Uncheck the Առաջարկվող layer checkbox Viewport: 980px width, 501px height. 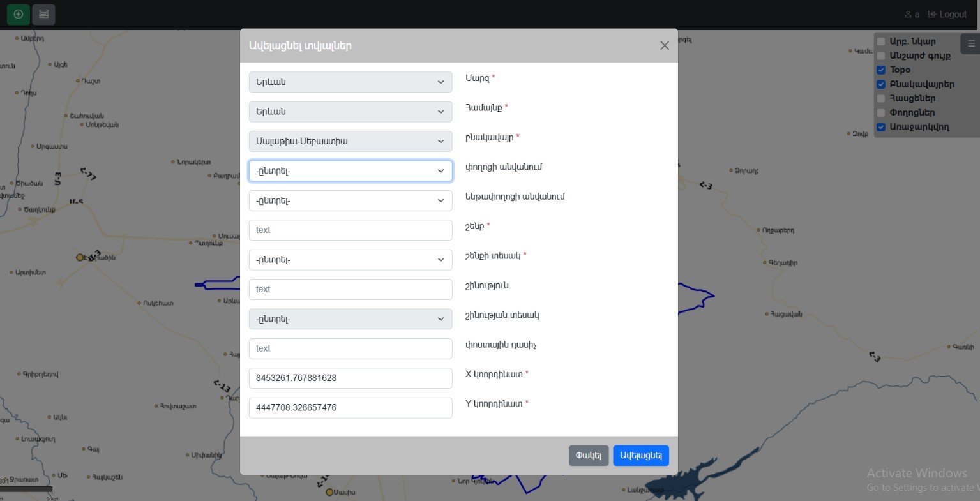pos(881,127)
